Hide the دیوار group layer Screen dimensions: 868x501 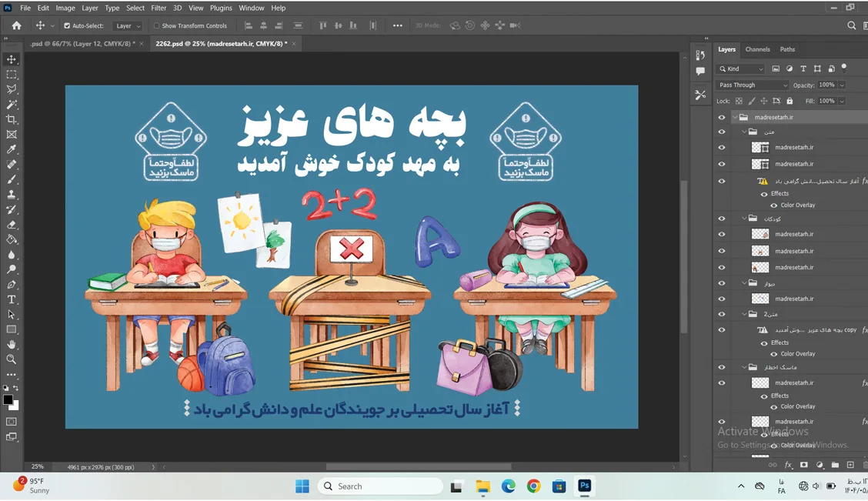(x=721, y=283)
